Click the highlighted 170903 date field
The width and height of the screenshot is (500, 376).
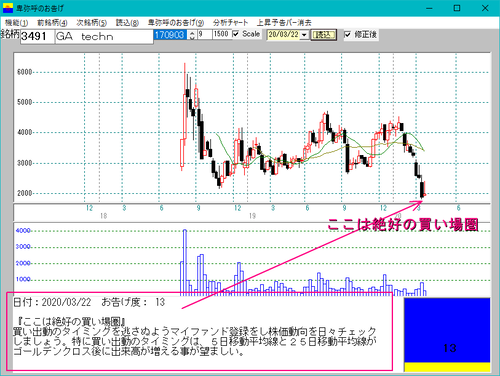click(x=170, y=35)
